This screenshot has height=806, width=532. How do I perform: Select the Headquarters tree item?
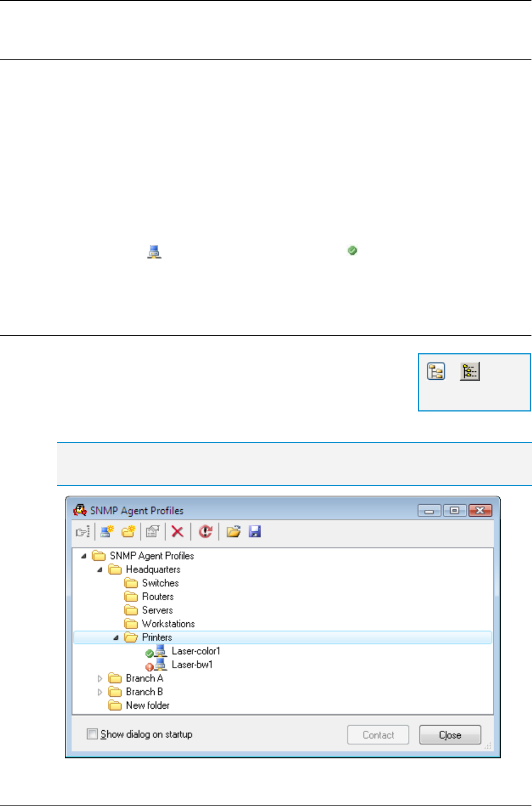point(153,569)
